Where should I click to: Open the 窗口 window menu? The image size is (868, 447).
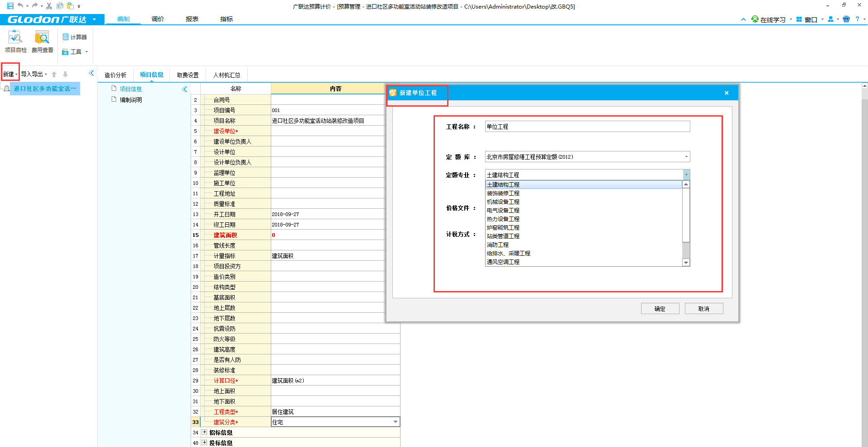(810, 19)
